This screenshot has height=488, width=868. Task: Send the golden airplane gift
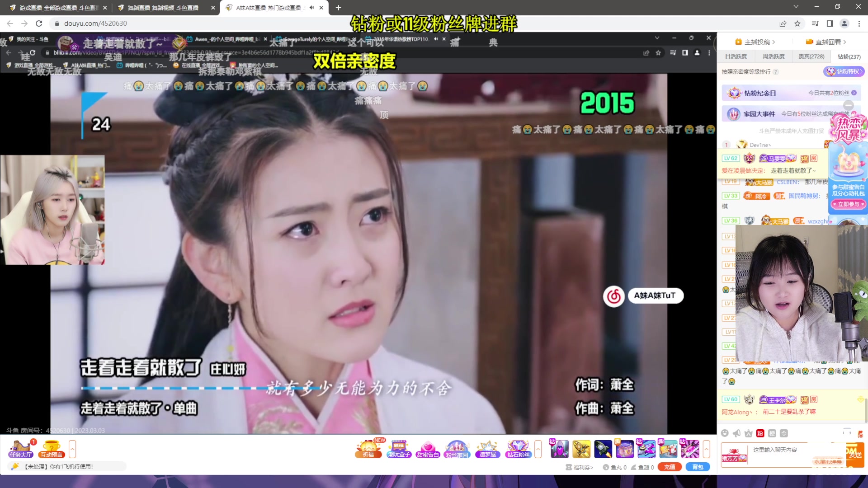581,449
